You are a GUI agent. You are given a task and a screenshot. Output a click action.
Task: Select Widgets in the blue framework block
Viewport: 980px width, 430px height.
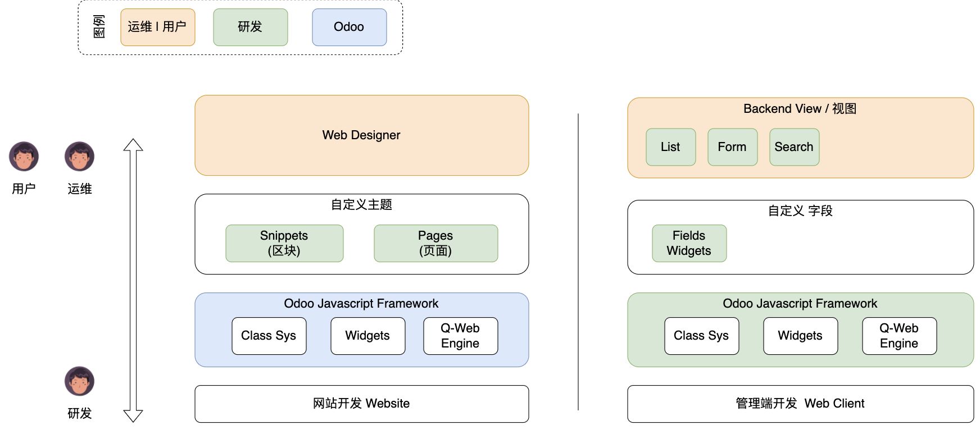[368, 336]
